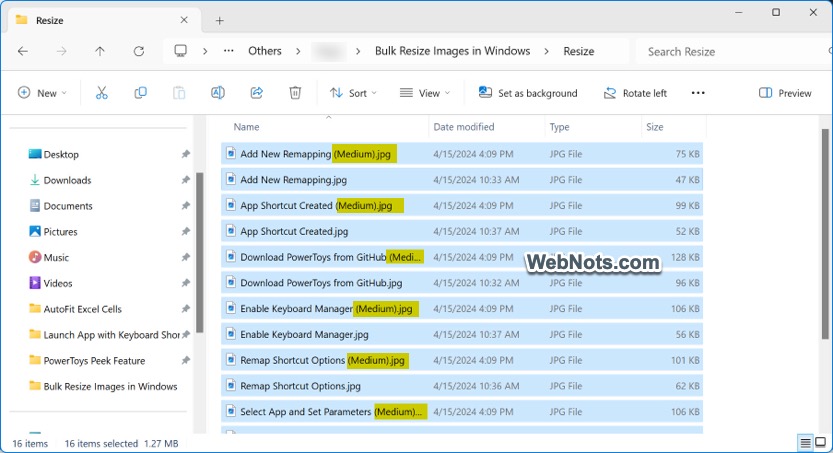The height and width of the screenshot is (453, 833).
Task: Expand chevron after Others breadcrumb
Action: [x=298, y=52]
